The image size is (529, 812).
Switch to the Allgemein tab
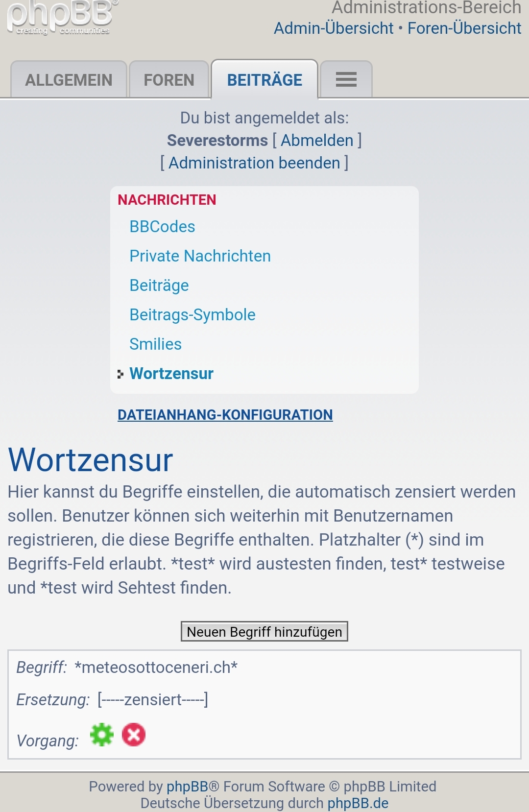(x=69, y=80)
